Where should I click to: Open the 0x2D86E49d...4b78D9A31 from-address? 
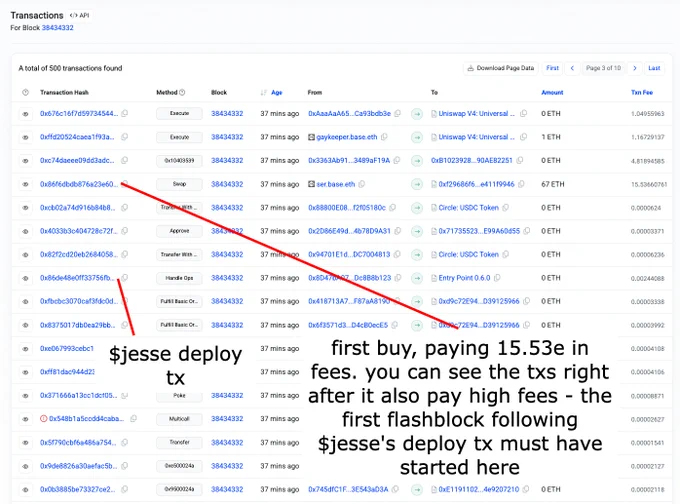coord(349,231)
